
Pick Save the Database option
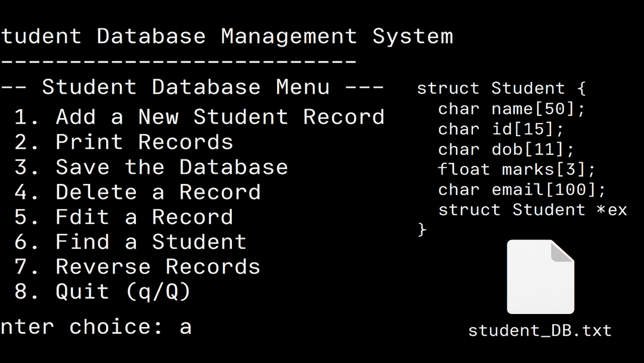click(151, 167)
